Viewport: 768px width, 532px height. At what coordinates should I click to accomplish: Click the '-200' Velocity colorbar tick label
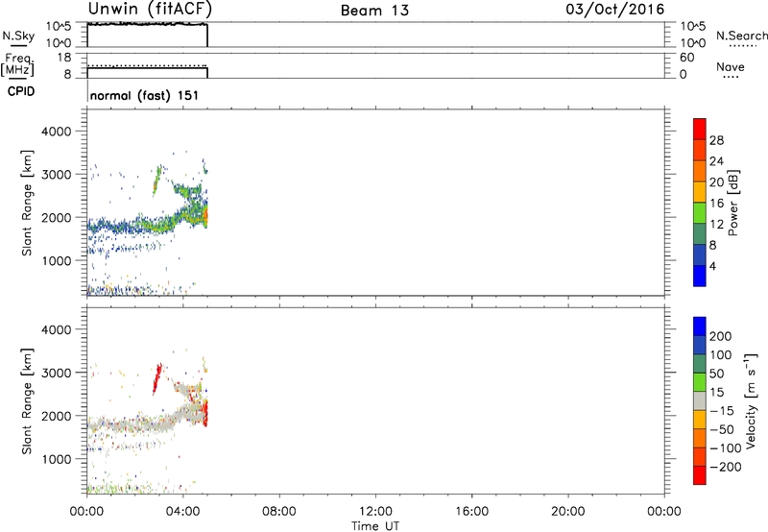click(x=726, y=467)
